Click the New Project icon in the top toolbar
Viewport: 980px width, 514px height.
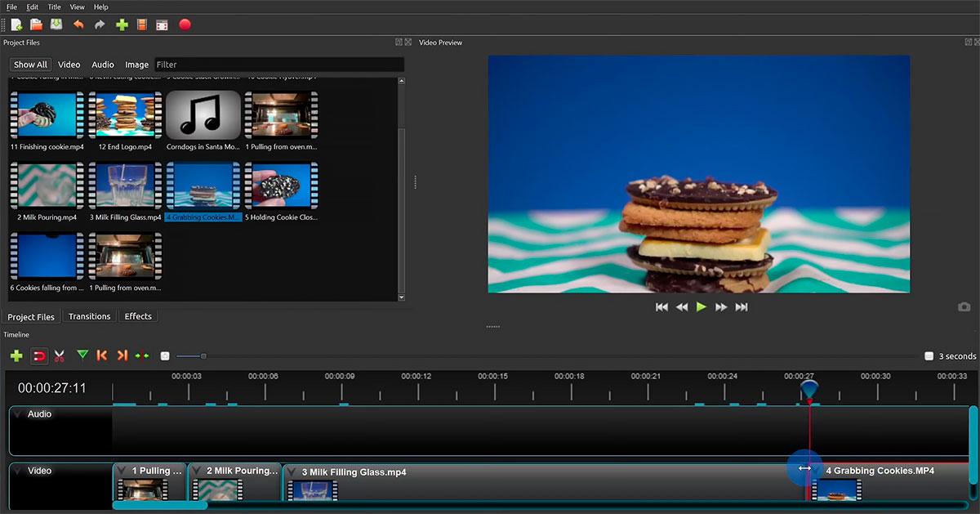click(x=16, y=25)
